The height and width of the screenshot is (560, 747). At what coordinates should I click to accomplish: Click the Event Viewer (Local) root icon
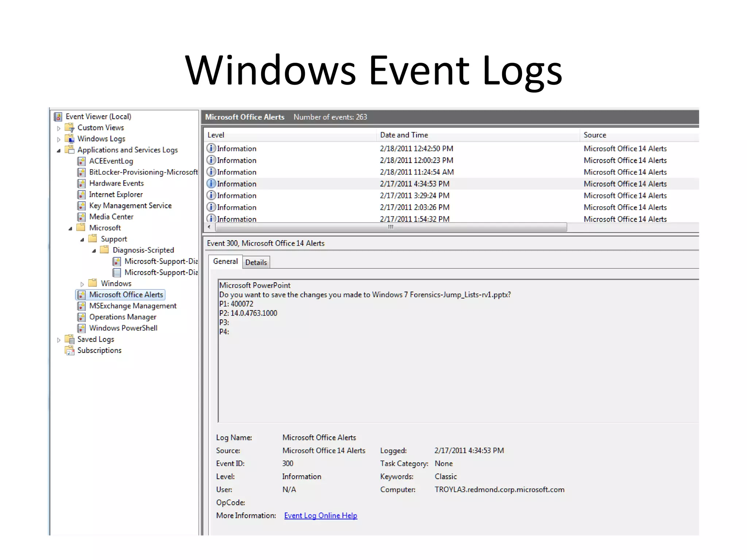pyautogui.click(x=58, y=117)
